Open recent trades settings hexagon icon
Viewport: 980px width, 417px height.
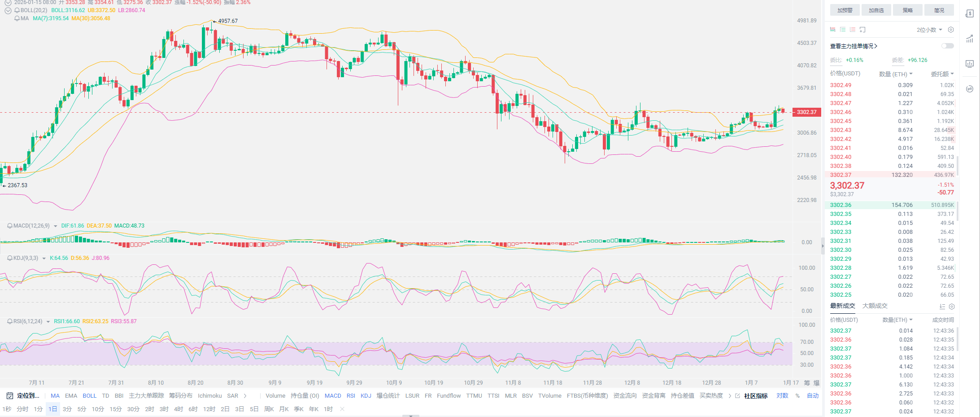pos(952,307)
